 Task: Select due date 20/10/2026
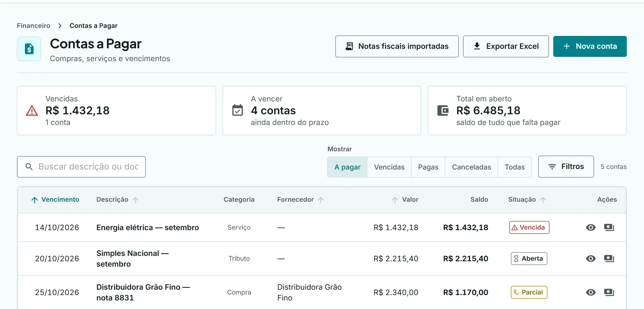[x=57, y=259]
